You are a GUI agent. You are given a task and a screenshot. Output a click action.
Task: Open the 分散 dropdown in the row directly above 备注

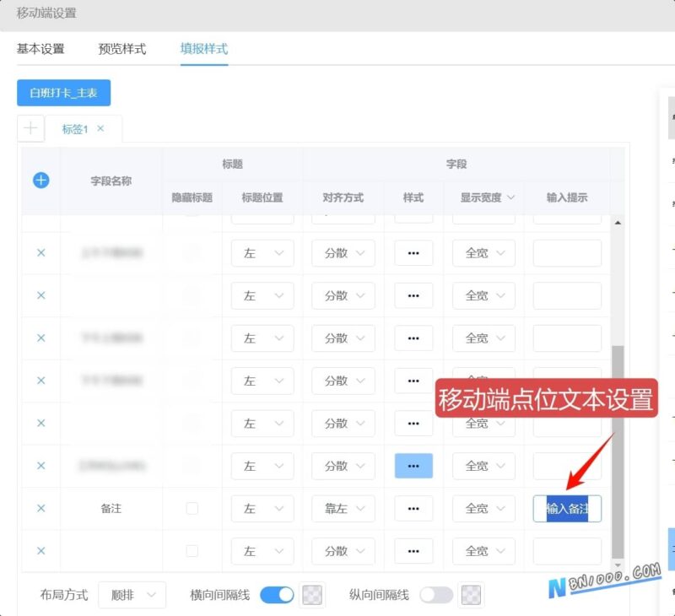pyautogui.click(x=343, y=466)
